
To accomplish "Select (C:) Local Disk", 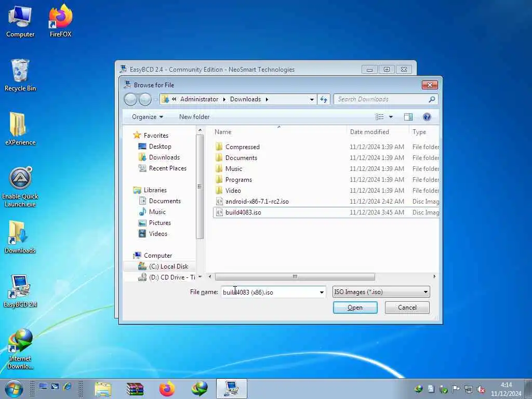I will [x=168, y=267].
